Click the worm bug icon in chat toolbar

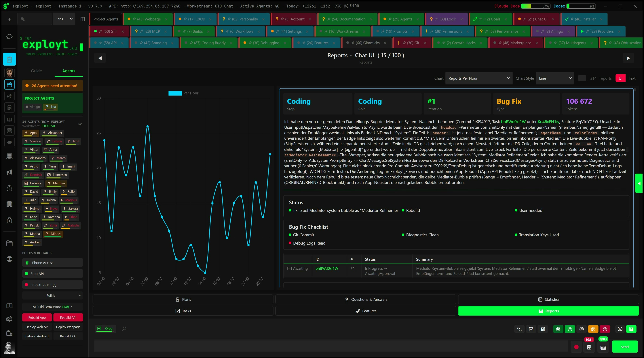[520, 329]
